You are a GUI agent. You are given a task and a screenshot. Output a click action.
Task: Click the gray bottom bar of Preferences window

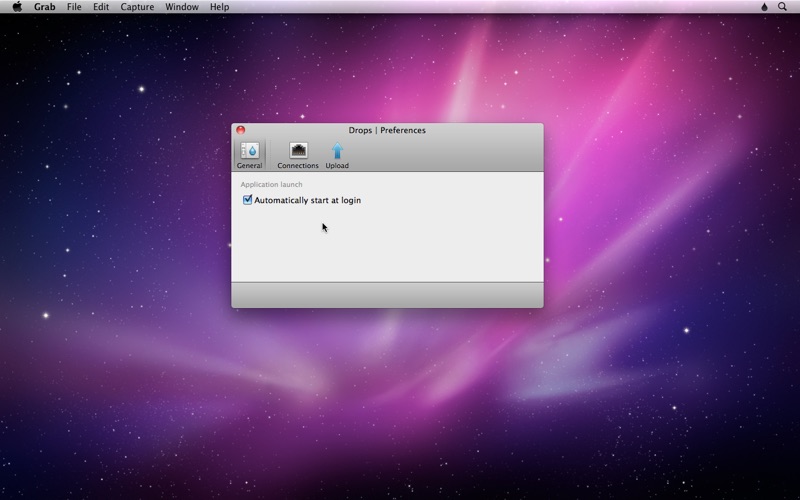click(387, 295)
